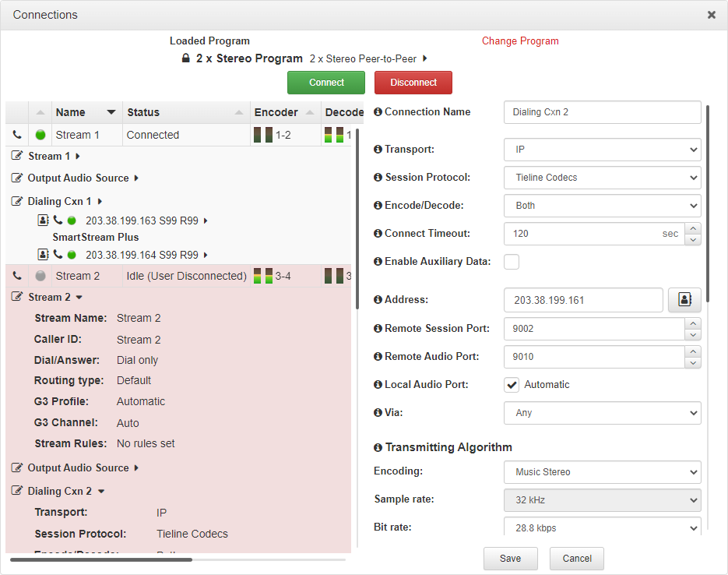Click the phone icon in Stream 1 row
The image size is (728, 575).
(x=17, y=135)
